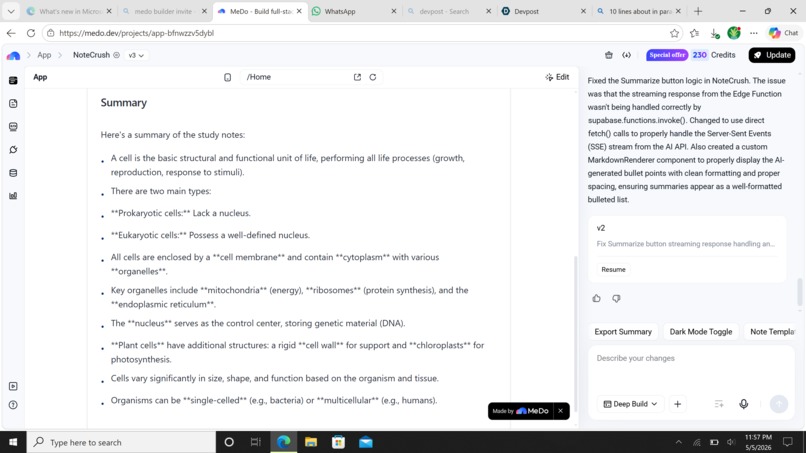Give thumbs down to the response

pos(616,298)
